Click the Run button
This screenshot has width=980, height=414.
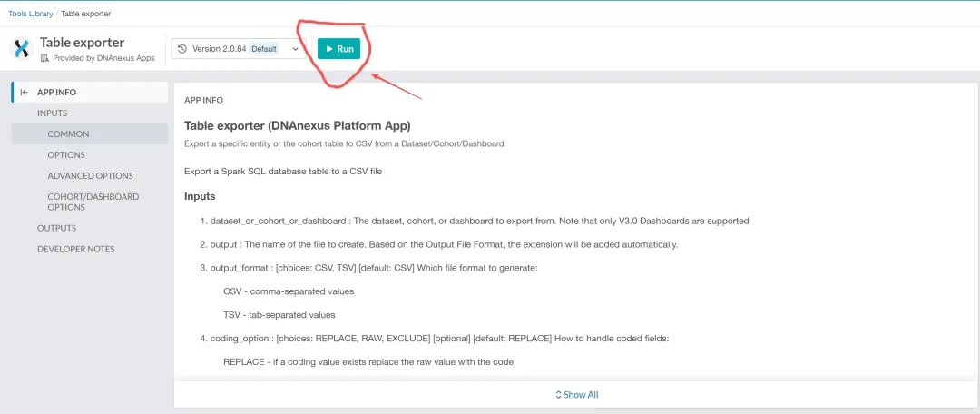pos(338,49)
